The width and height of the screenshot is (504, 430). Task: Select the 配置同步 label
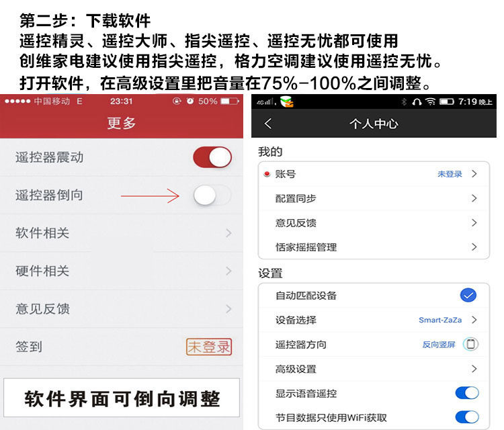296,198
